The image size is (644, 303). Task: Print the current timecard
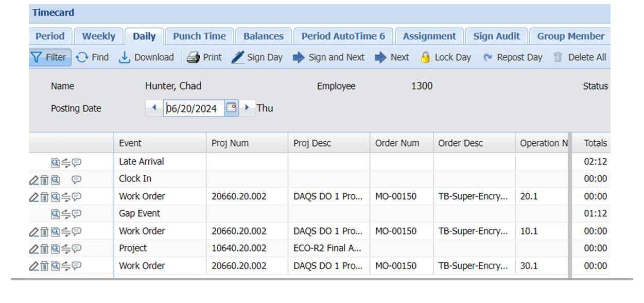point(204,57)
